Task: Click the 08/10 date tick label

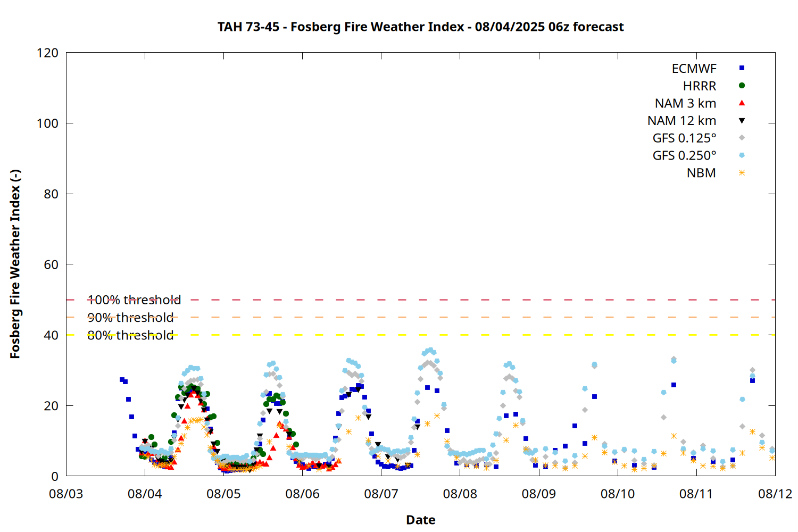Action: (618, 494)
